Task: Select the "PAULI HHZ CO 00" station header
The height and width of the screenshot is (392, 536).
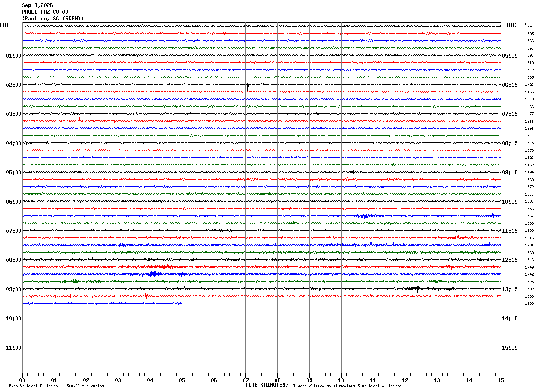Action: pyautogui.click(x=45, y=12)
